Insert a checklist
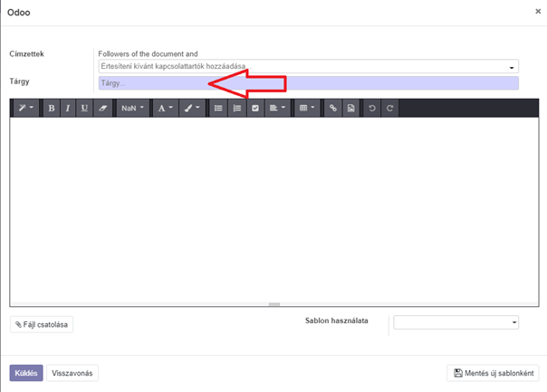The height and width of the screenshot is (392, 547). 255,108
